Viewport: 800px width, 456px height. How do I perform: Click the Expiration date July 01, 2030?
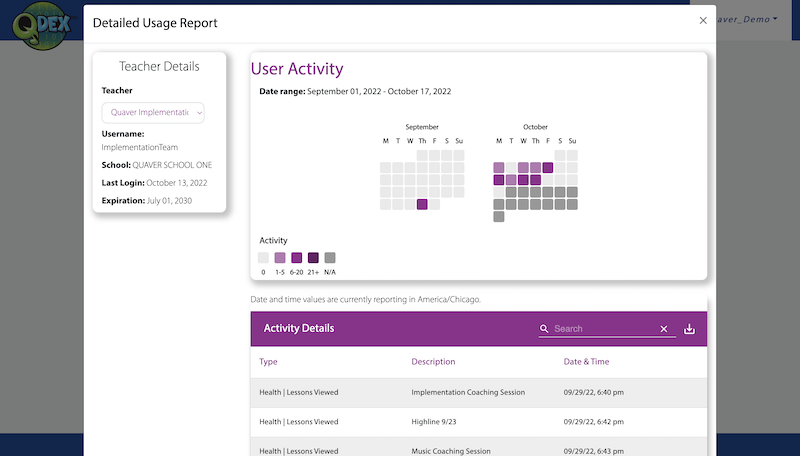click(x=169, y=201)
